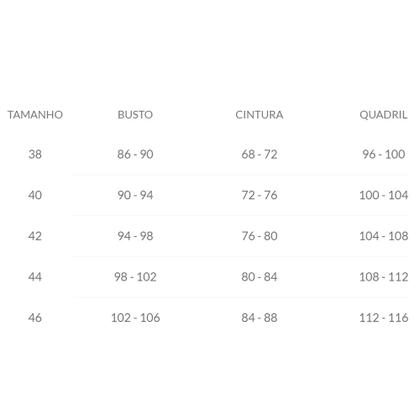The height and width of the screenshot is (420, 420).
Task: Click the hip value 108 - 112
Action: click(x=384, y=277)
